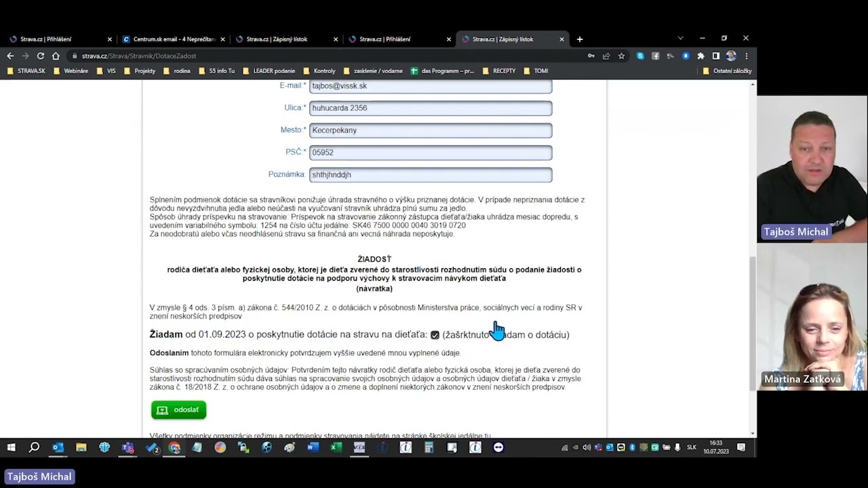Screen dimensions: 868x488
Task: Open the das Programm bookmark
Action: click(443, 70)
